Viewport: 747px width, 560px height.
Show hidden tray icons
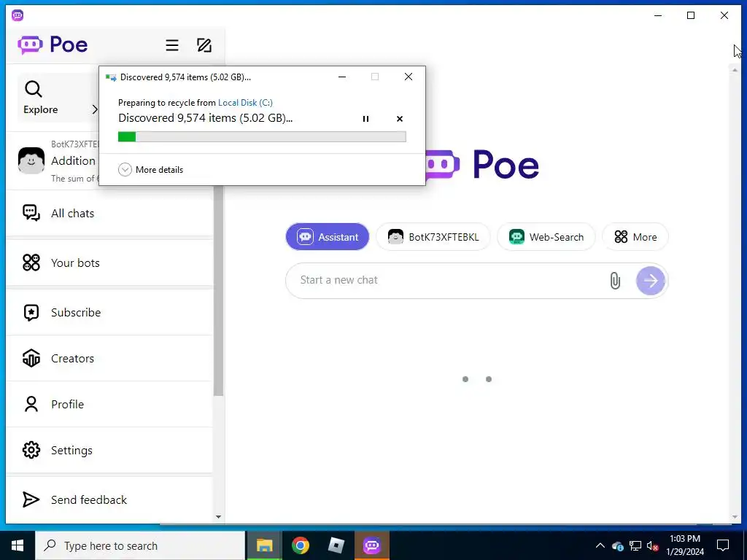click(x=600, y=545)
